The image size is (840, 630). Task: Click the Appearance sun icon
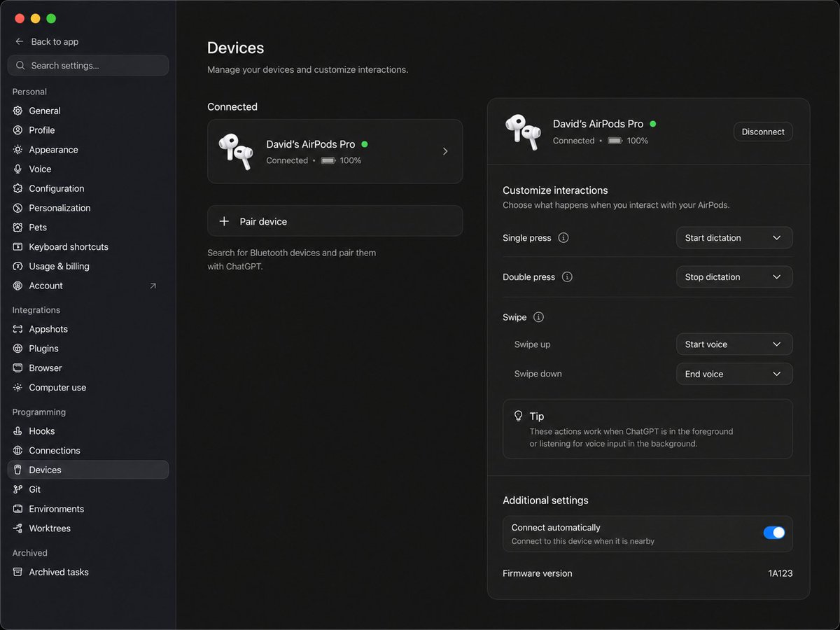point(18,150)
